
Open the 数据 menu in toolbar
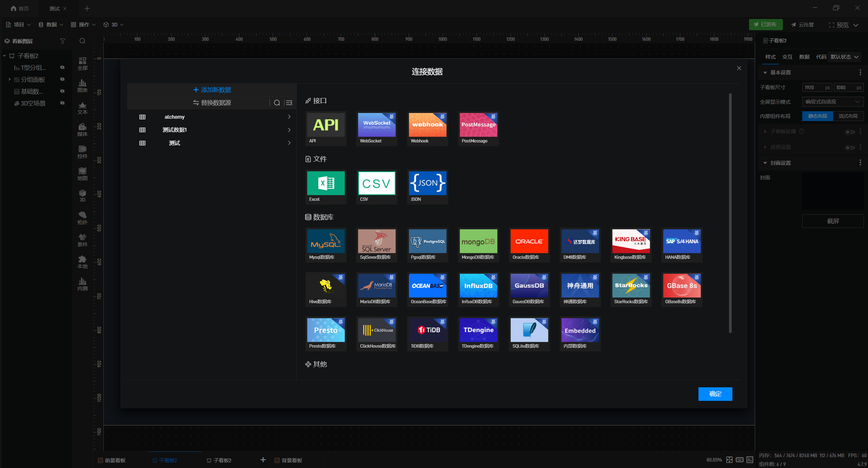pyautogui.click(x=51, y=25)
